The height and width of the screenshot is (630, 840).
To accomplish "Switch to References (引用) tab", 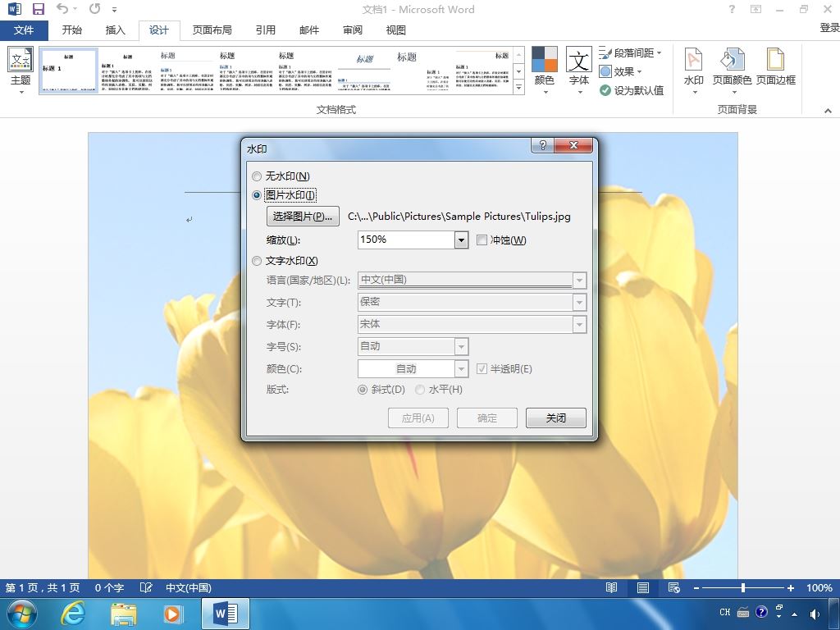I will tap(265, 30).
